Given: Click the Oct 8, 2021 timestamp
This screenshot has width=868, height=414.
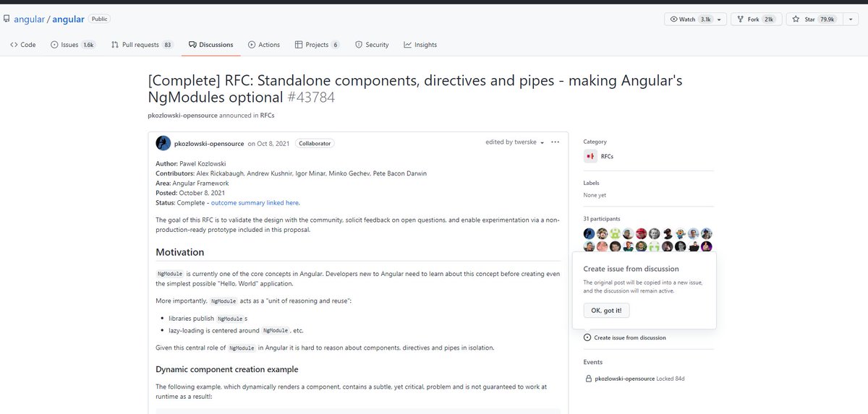Looking at the screenshot, I should (273, 143).
